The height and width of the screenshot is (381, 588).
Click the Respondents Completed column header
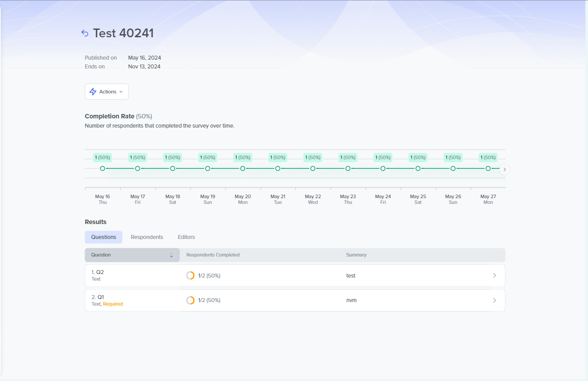click(213, 255)
